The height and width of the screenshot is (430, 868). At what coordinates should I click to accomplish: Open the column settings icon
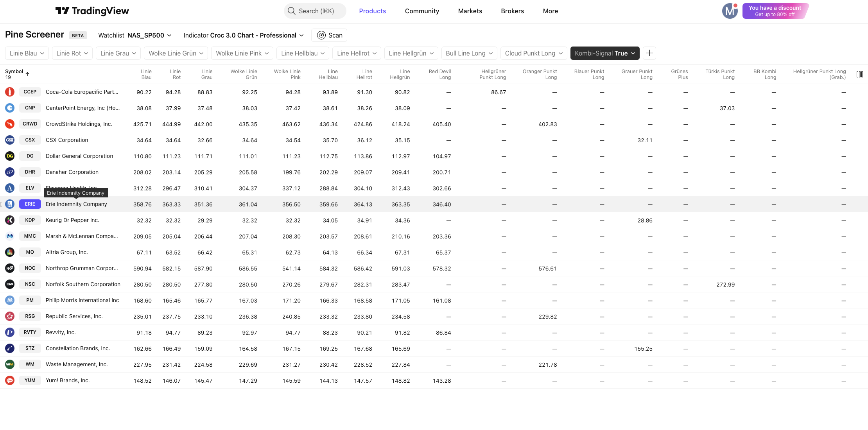tap(859, 74)
